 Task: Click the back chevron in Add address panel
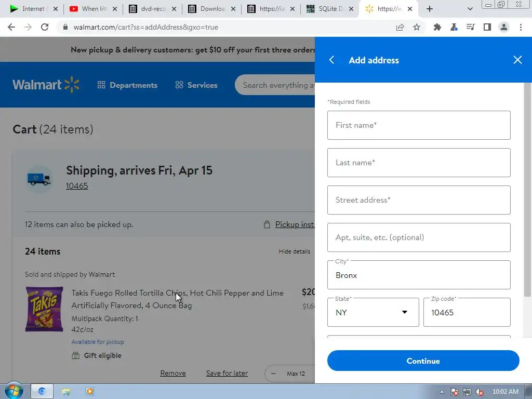[332, 60]
